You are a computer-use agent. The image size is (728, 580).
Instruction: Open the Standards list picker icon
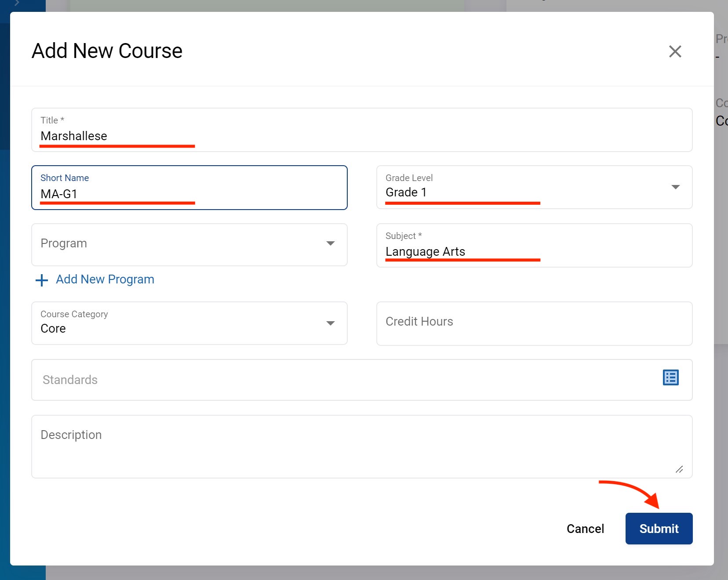pyautogui.click(x=670, y=377)
